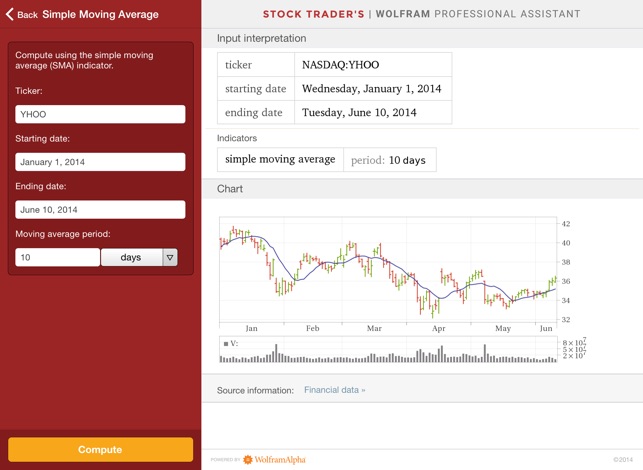Viewport: 643px width, 470px height.
Task: Click the stock price chart
Action: pos(388,272)
